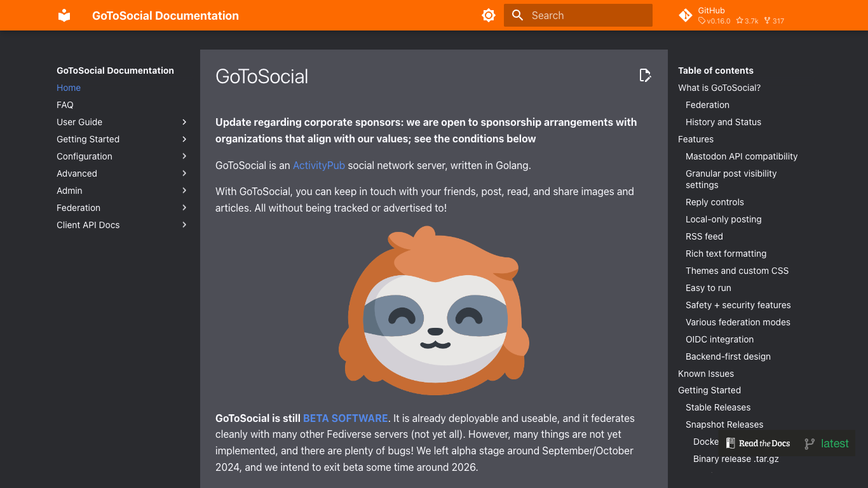
Task: Jump to Known Issues
Action: click(706, 374)
